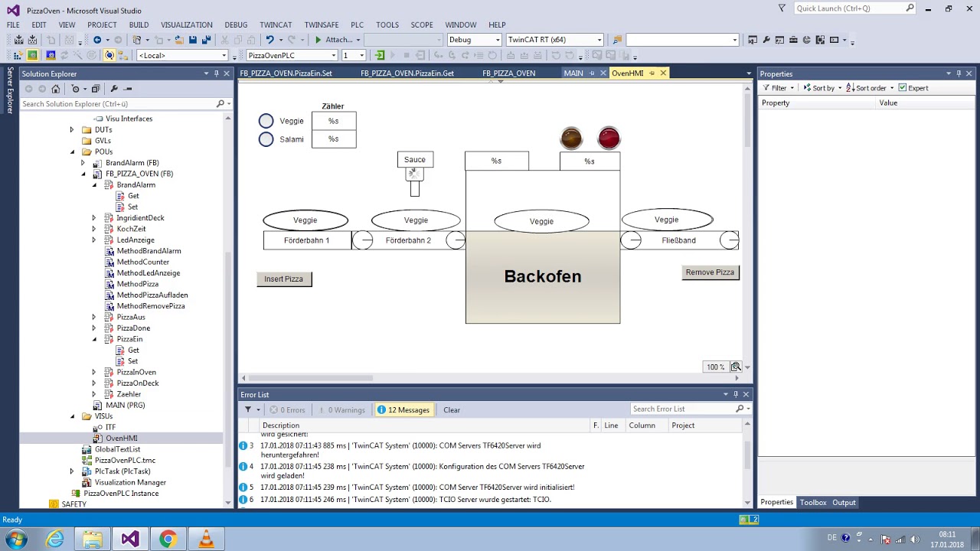
Task: Expand the PizzaInOven tree node
Action: [x=94, y=372]
